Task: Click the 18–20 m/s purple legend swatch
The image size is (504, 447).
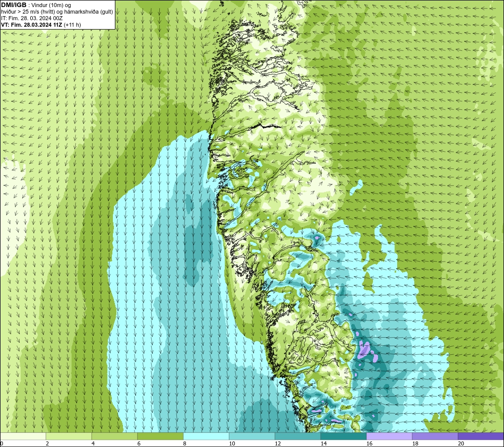Action: (435, 436)
